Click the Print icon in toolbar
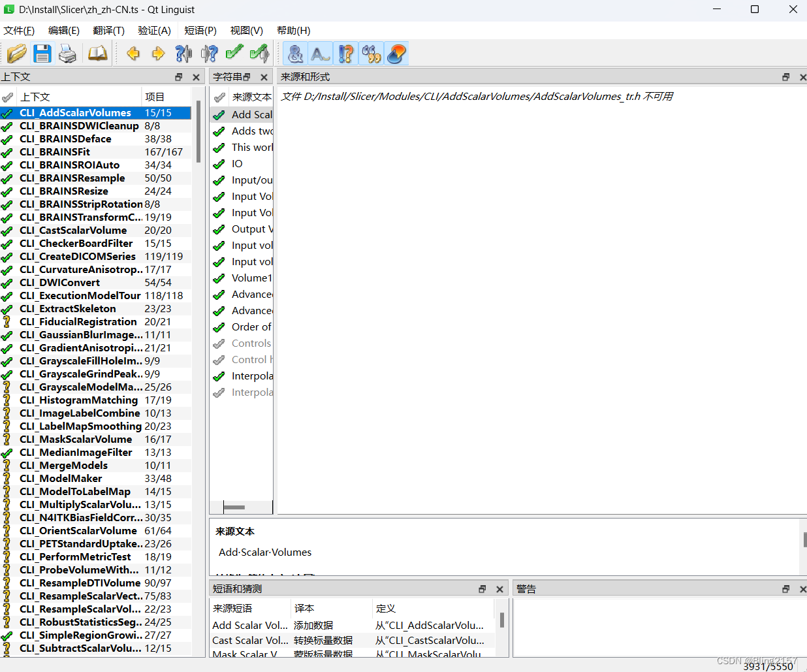Viewport: 807px width, 672px height. pyautogui.click(x=68, y=54)
